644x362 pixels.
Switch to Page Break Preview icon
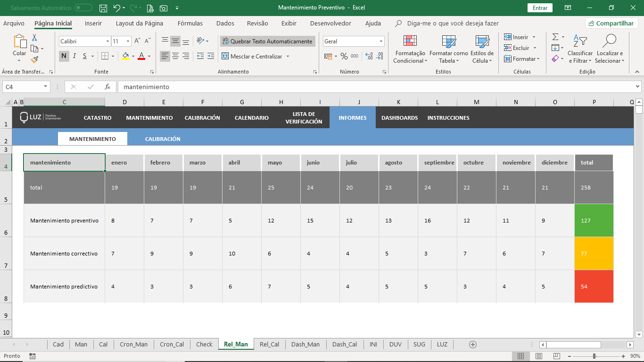coord(557,356)
